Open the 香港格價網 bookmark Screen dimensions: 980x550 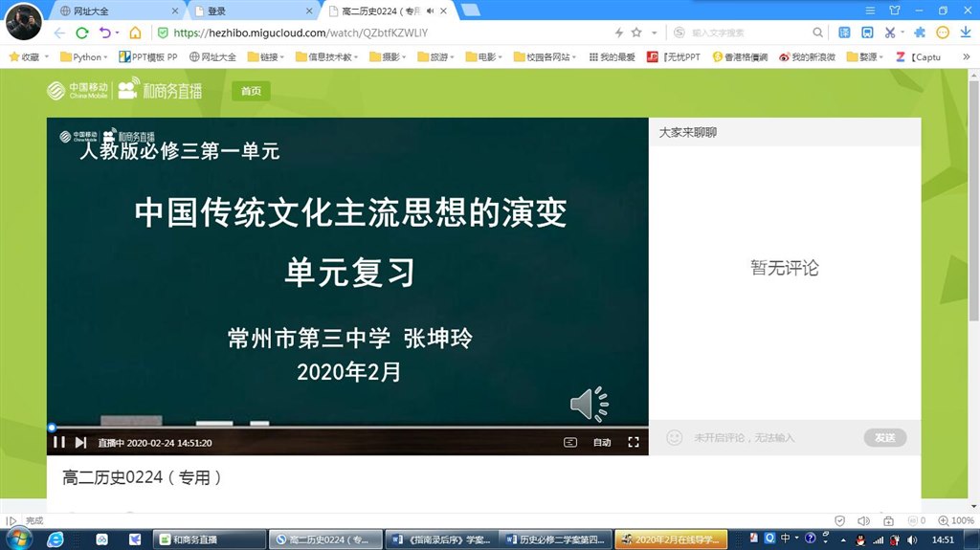pyautogui.click(x=740, y=56)
